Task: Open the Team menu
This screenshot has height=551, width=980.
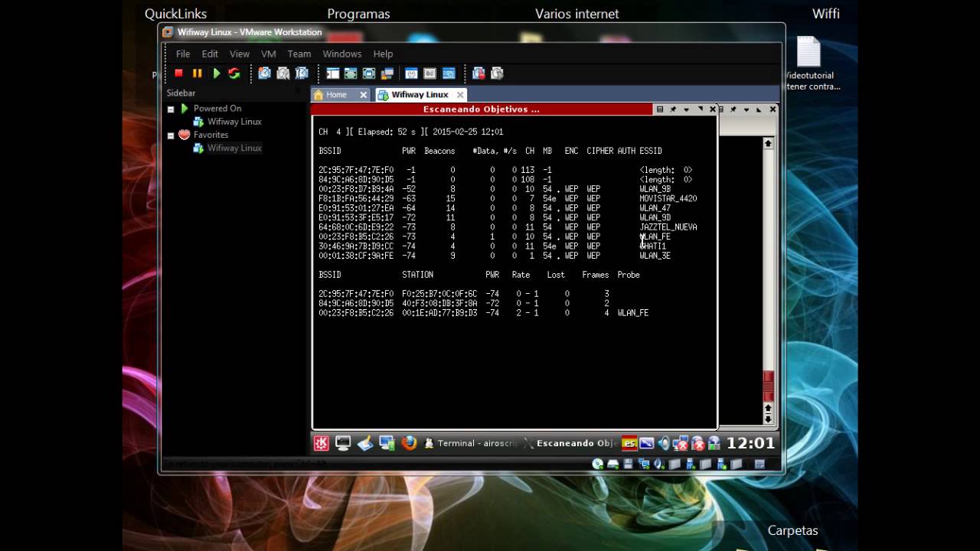Action: 299,54
